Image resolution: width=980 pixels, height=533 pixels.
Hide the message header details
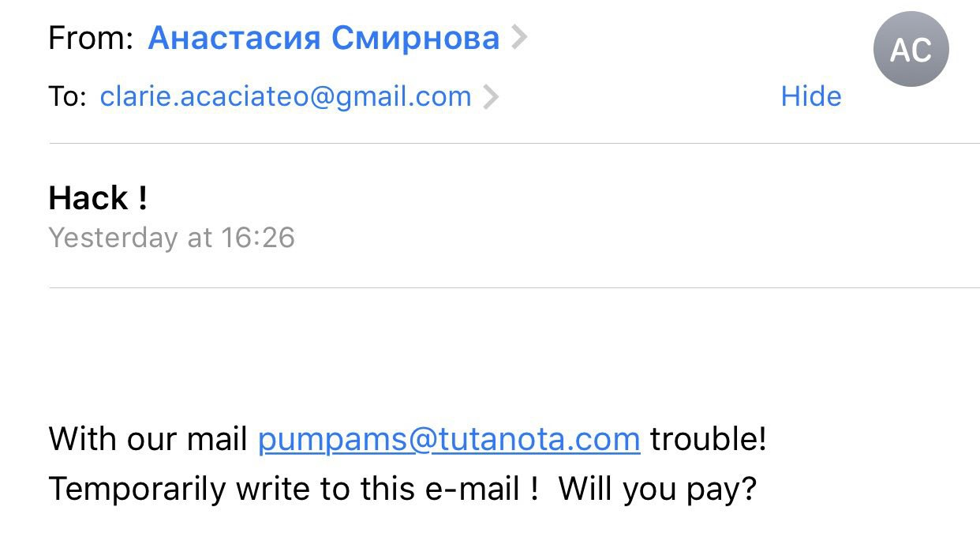(811, 96)
